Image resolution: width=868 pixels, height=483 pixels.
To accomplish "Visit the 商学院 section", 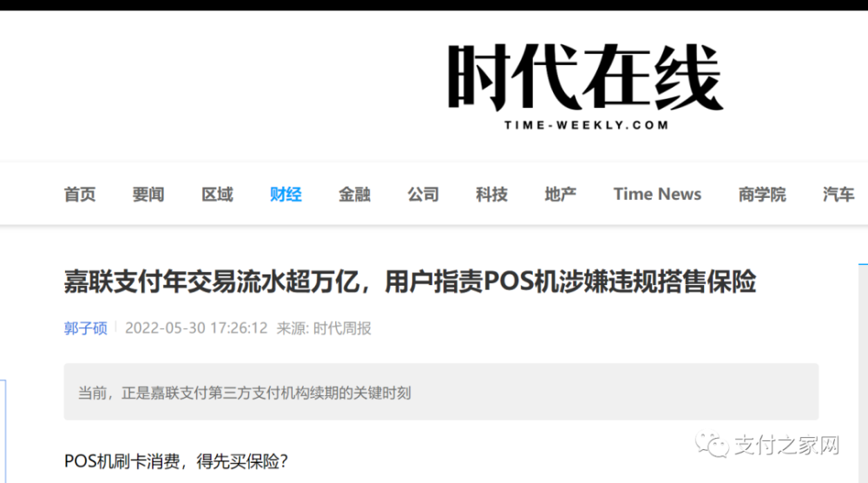I will point(762,195).
